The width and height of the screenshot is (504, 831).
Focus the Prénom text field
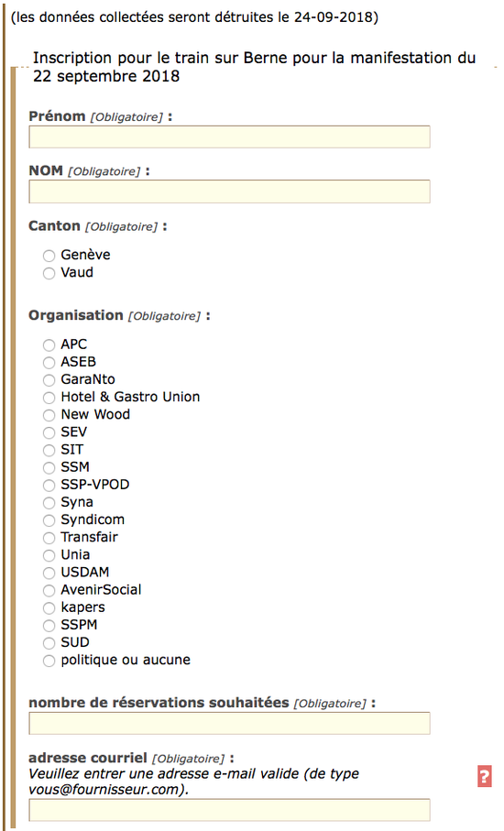tap(229, 137)
